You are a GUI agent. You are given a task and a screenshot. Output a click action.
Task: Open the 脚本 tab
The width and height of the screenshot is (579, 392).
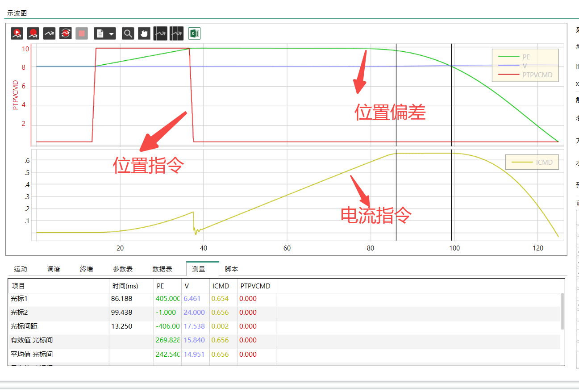[232, 269]
